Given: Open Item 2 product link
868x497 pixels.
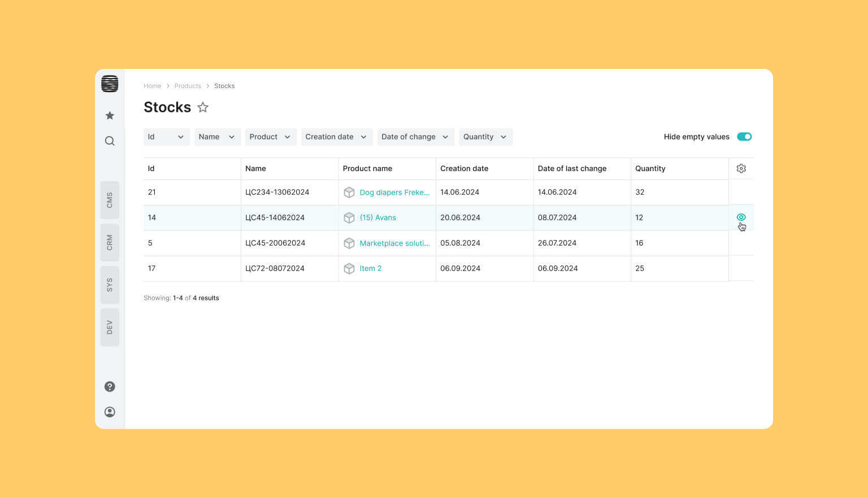Looking at the screenshot, I should coord(371,268).
